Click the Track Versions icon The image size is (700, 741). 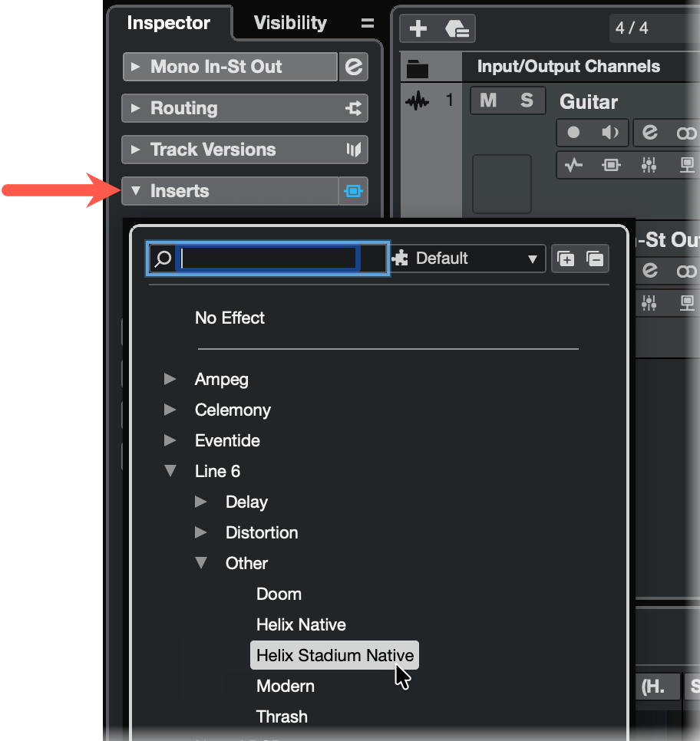354,150
